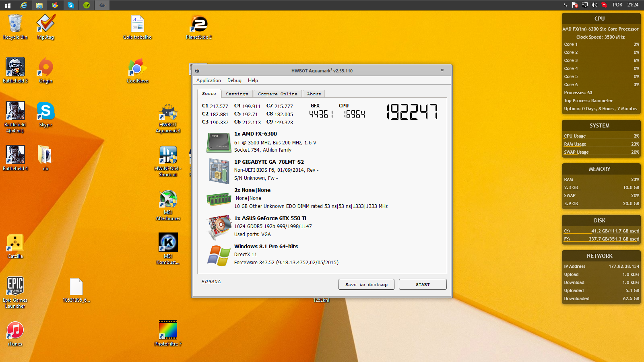Viewport: 644px width, 362px height.
Task: Select the Battlefield 3 desktop icon
Action: pos(15,70)
